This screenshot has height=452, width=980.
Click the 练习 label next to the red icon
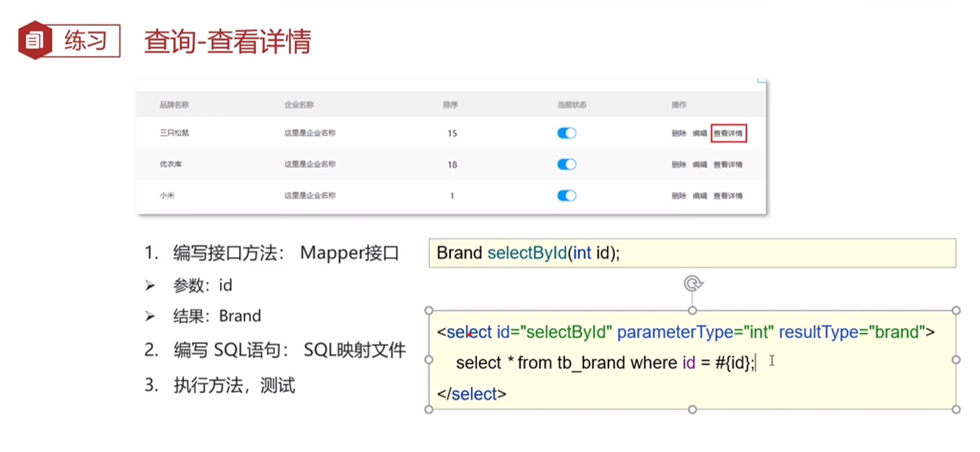tap(86, 41)
